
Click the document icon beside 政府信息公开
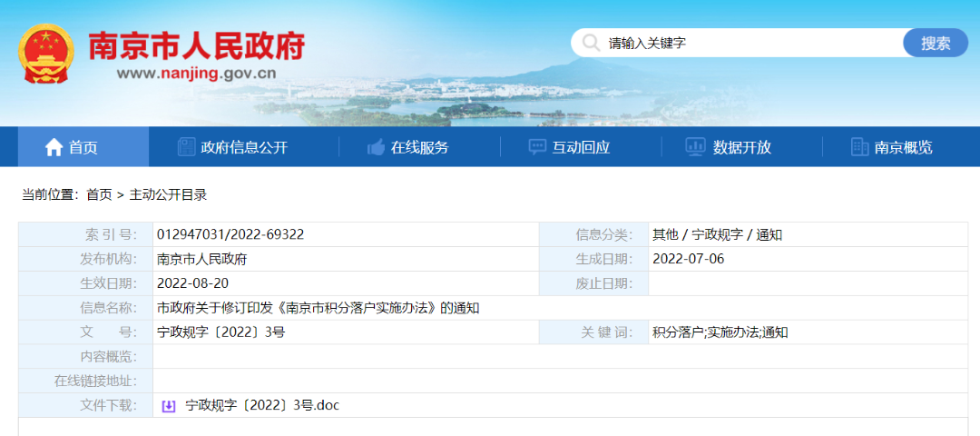[x=186, y=147]
